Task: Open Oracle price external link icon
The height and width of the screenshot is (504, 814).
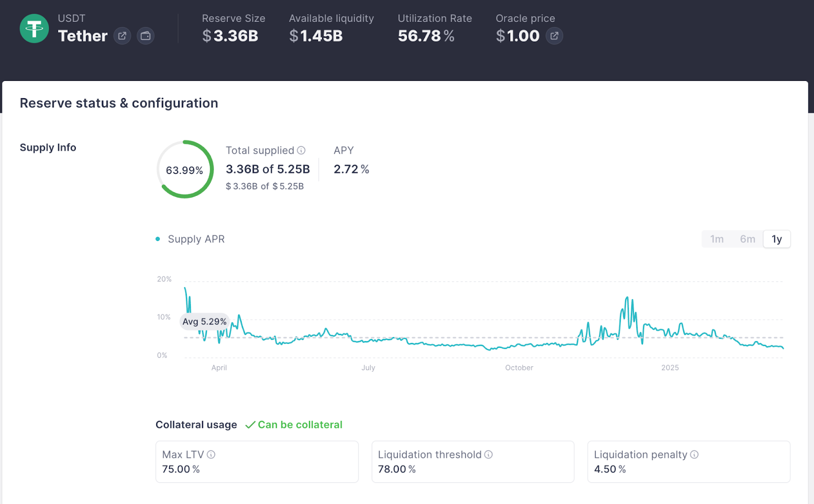Action: (555, 36)
